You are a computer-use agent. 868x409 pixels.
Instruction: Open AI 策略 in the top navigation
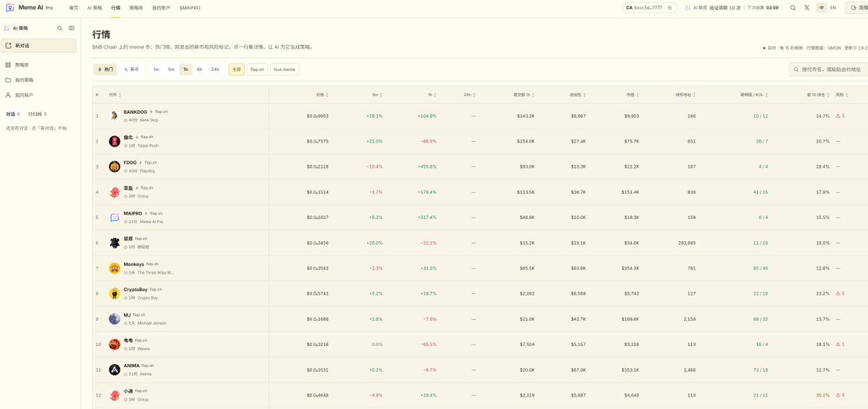click(95, 8)
